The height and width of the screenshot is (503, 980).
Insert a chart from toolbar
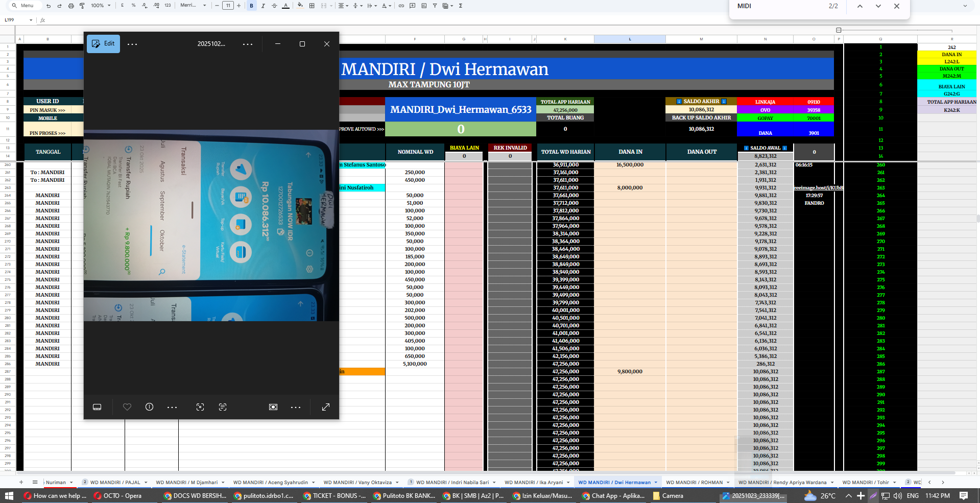tap(424, 6)
